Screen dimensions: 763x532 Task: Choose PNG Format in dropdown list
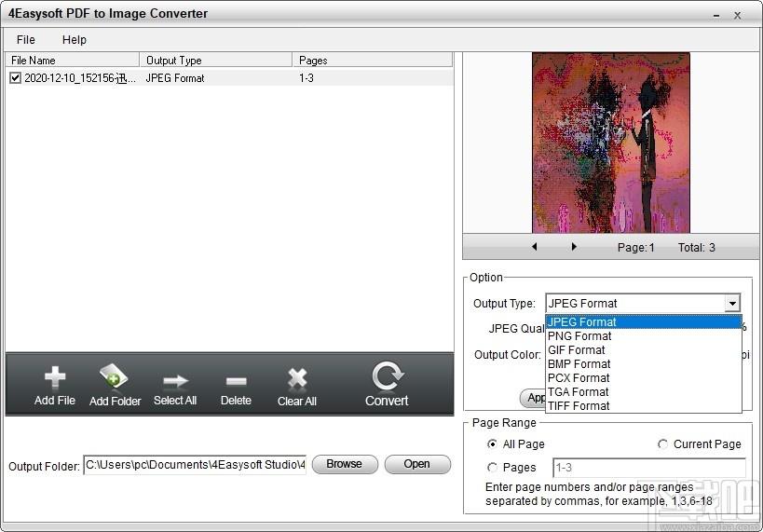point(644,335)
